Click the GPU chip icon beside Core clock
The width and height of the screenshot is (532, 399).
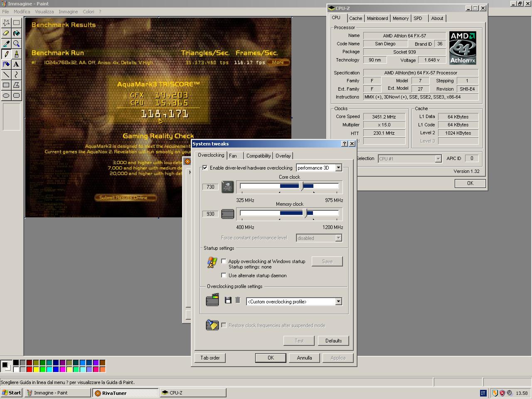click(228, 187)
